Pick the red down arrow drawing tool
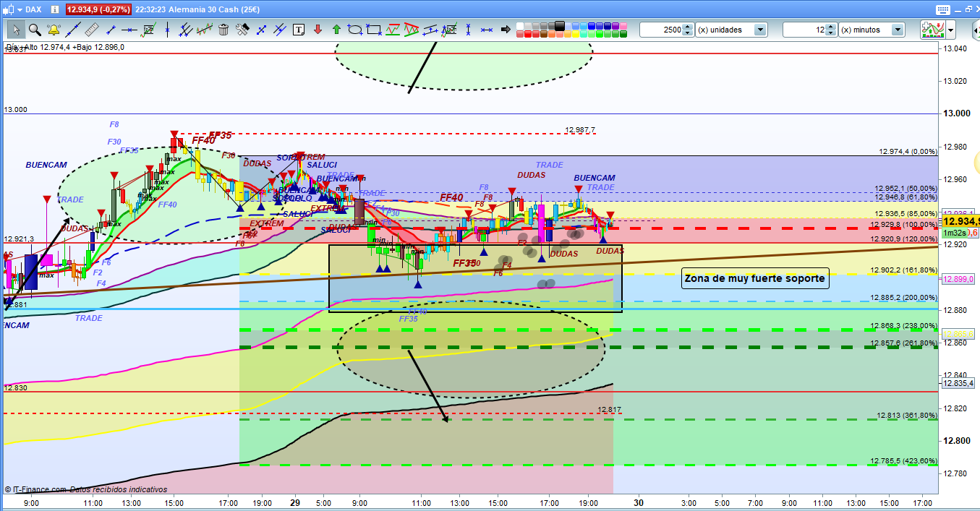 pyautogui.click(x=318, y=30)
